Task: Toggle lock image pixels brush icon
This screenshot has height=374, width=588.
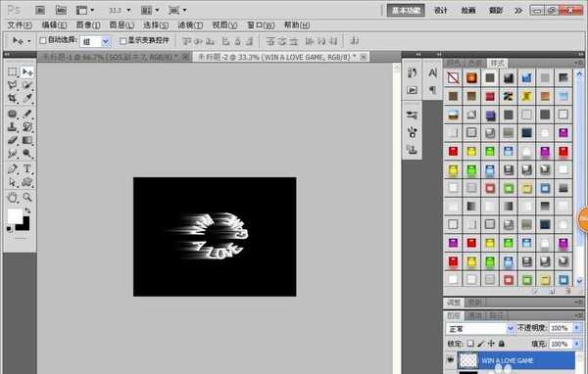Action: (x=481, y=344)
